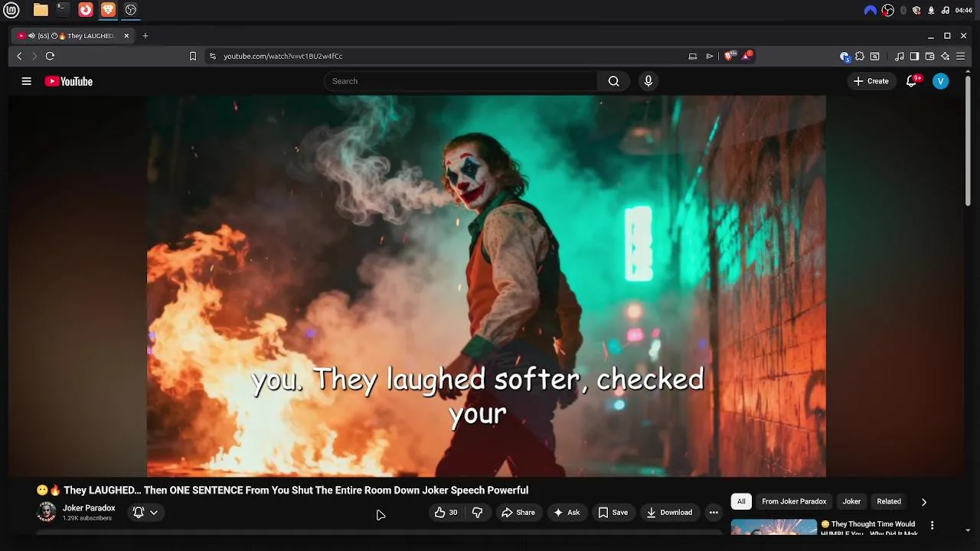Click the video title text
Screen dimensions: 980x551
coord(296,490)
